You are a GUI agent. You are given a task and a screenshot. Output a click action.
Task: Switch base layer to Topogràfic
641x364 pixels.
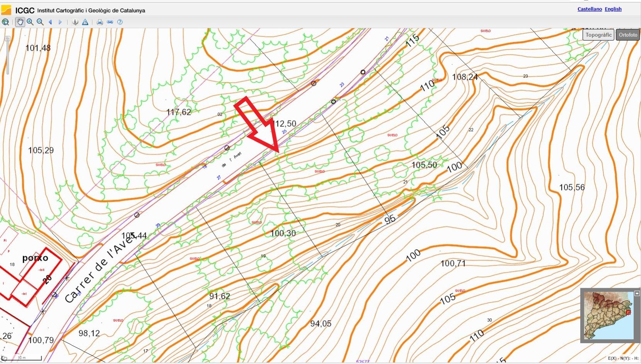coord(598,35)
